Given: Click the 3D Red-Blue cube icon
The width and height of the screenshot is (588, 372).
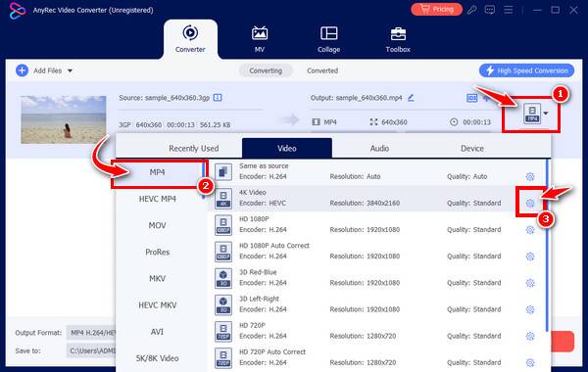Looking at the screenshot, I should tap(223, 278).
